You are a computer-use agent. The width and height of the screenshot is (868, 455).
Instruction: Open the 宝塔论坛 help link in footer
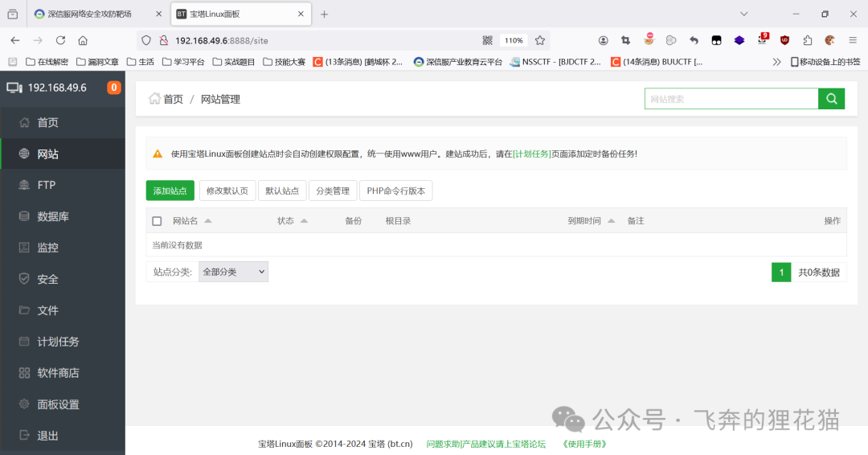[486, 444]
